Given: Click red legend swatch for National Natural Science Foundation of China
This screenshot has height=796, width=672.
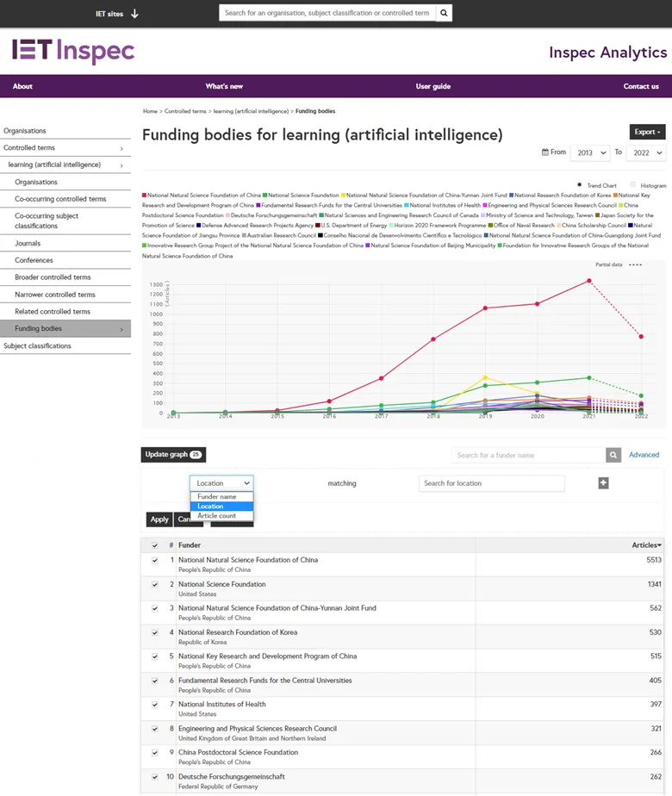Looking at the screenshot, I should point(145,196).
